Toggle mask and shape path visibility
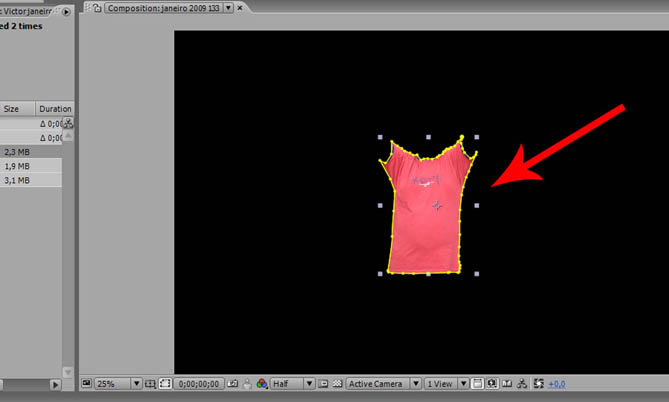 [166, 383]
